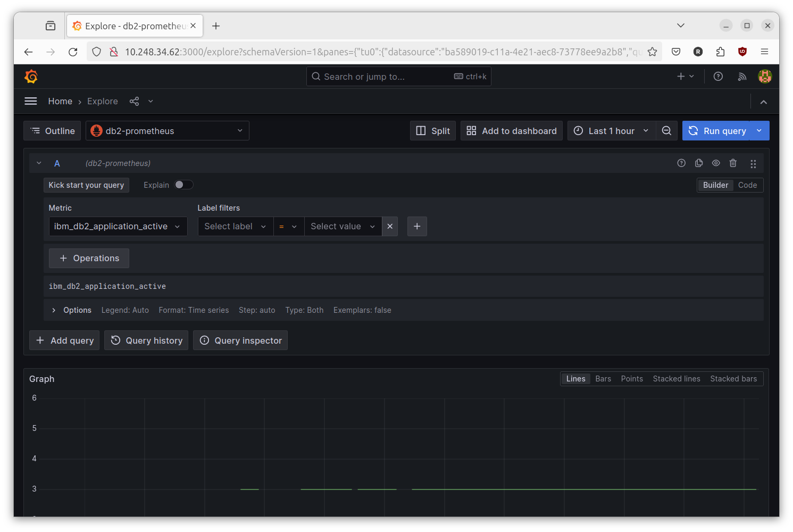Show query A help icon
The height and width of the screenshot is (532, 793).
tap(681, 163)
